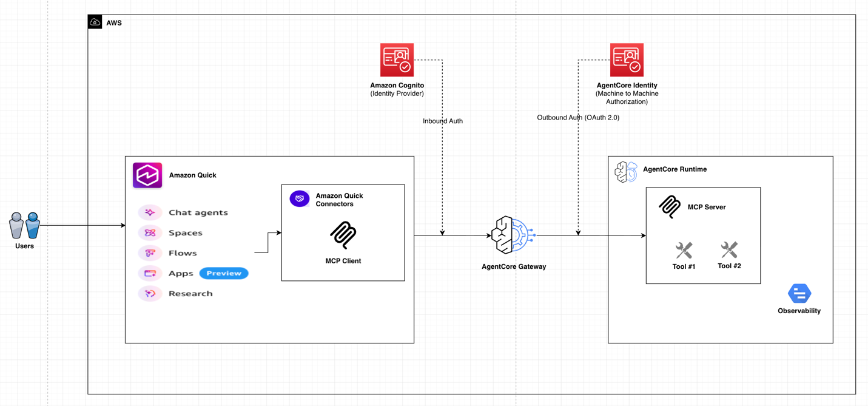Click the 'Research' text
868x406 pixels.
click(190, 294)
